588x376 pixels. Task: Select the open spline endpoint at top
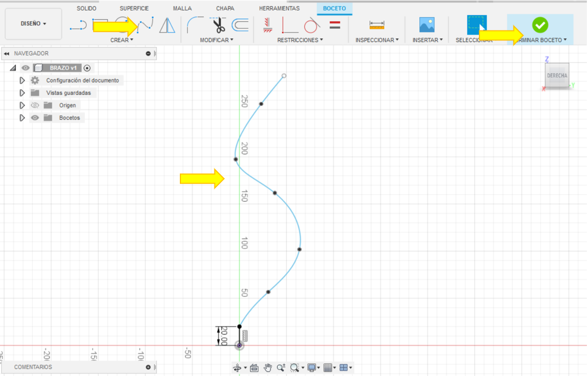click(284, 76)
